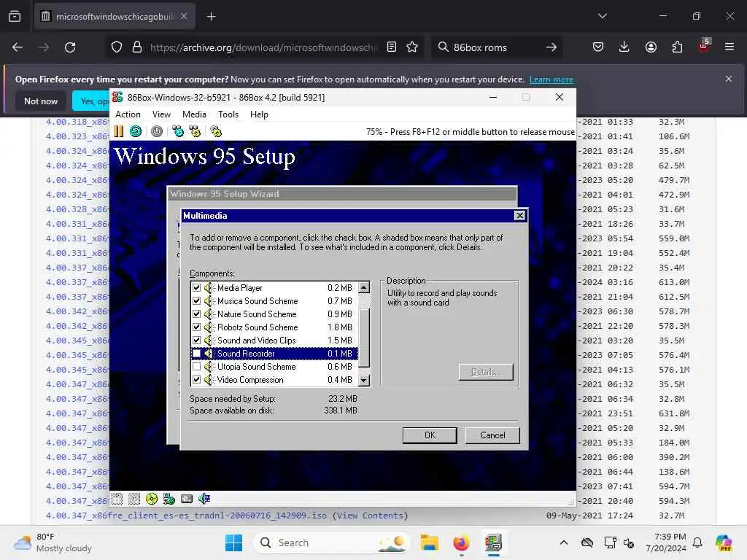The image size is (747, 560).
Task: Click the grey ACPI shutdown power icon
Action: 157,131
